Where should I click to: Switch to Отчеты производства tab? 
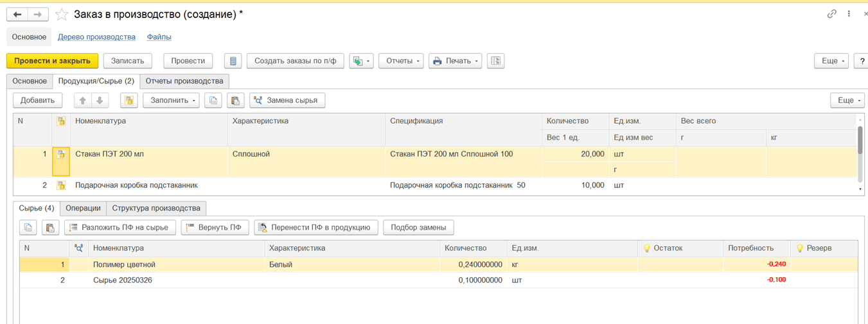pos(184,81)
